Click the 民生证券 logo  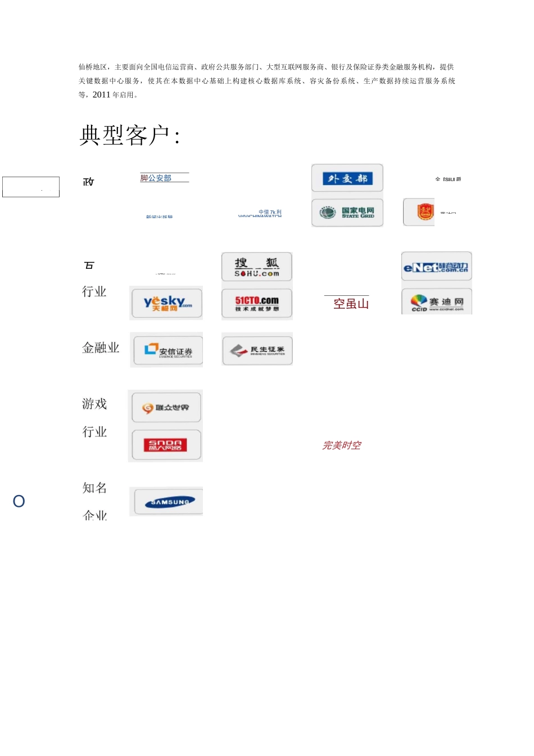click(257, 350)
